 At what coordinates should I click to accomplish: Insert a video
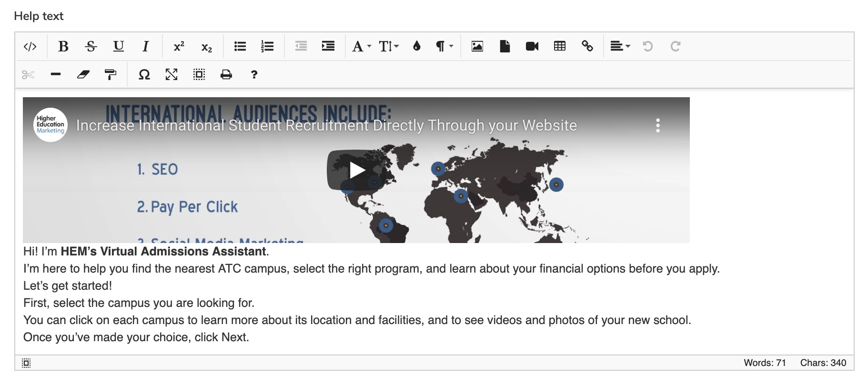(532, 46)
